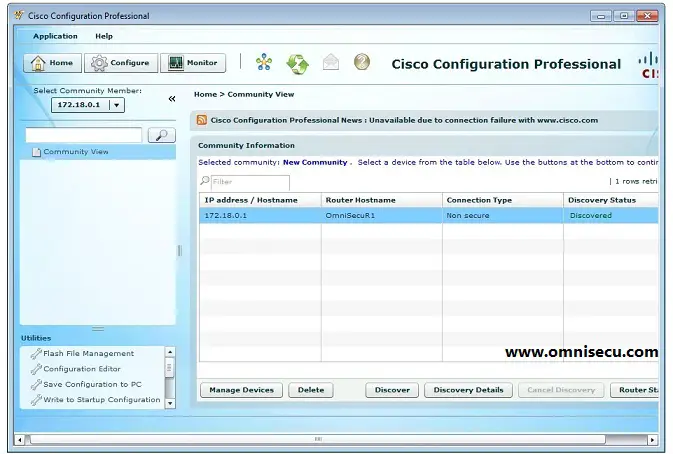The height and width of the screenshot is (454, 673).
Task: Click the Filter input field
Action: pos(250,182)
